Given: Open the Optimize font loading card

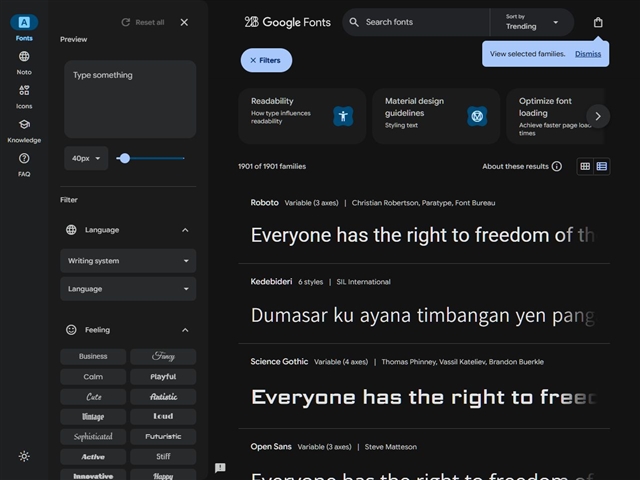Looking at the screenshot, I should click(555, 116).
